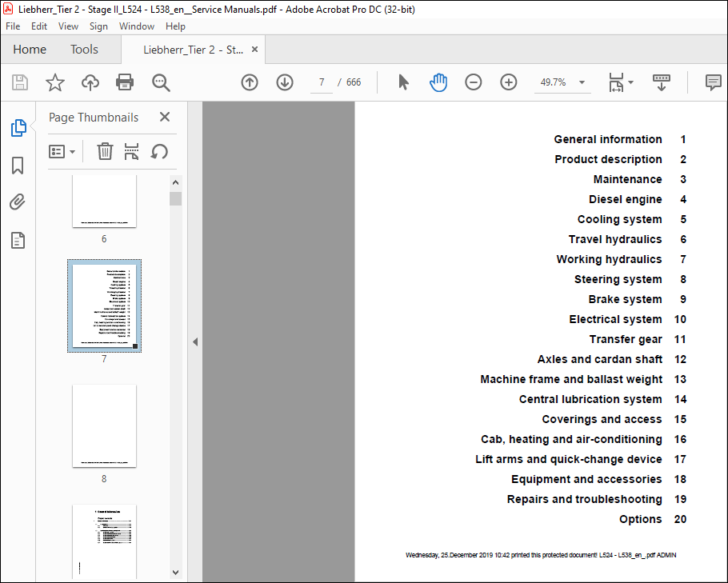The width and height of the screenshot is (728, 583).
Task: Collapse the navigation pane with left arrow
Action: (x=195, y=342)
